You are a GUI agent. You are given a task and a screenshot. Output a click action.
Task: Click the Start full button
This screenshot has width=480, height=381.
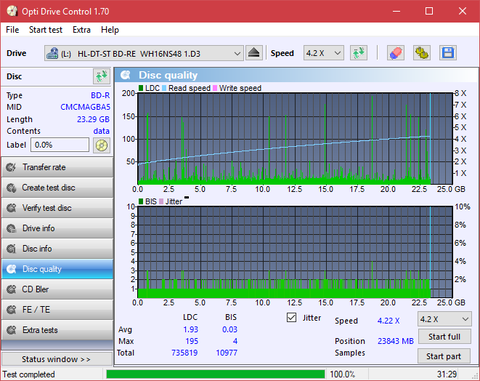pos(444,337)
